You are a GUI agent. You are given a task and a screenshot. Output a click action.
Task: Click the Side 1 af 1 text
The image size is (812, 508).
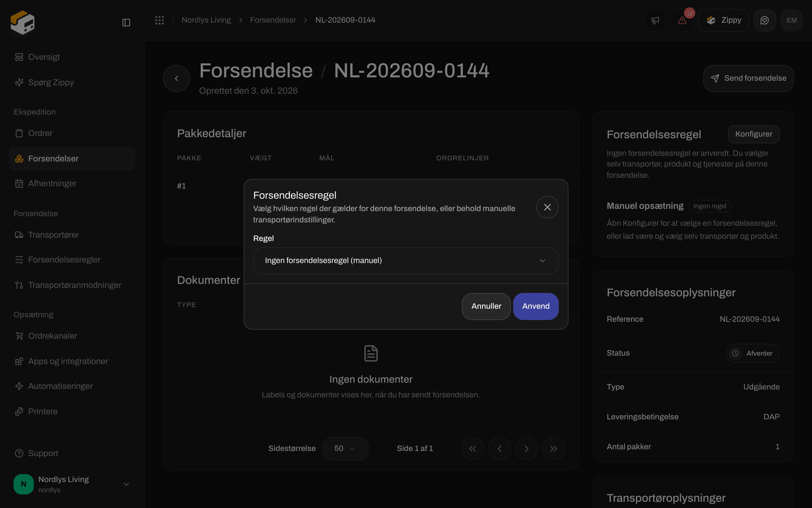415,448
